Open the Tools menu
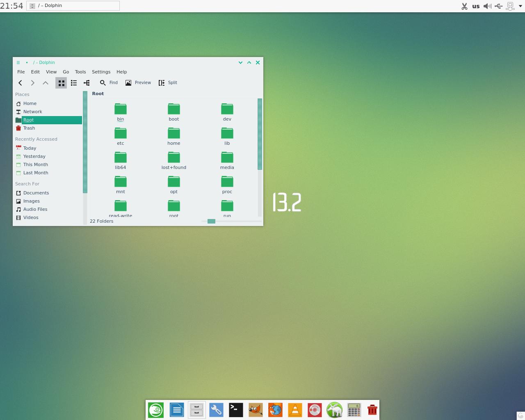The height and width of the screenshot is (420, 525). pos(80,72)
